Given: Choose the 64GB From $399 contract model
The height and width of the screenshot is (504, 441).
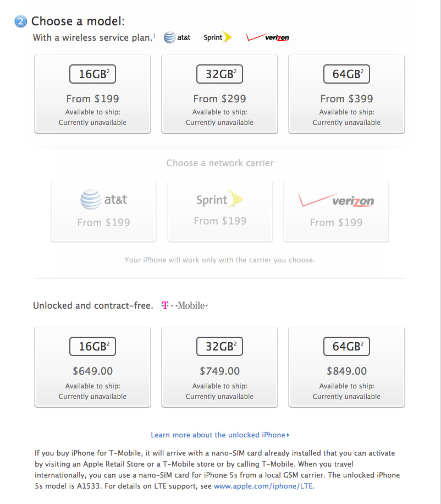Looking at the screenshot, I should [346, 94].
